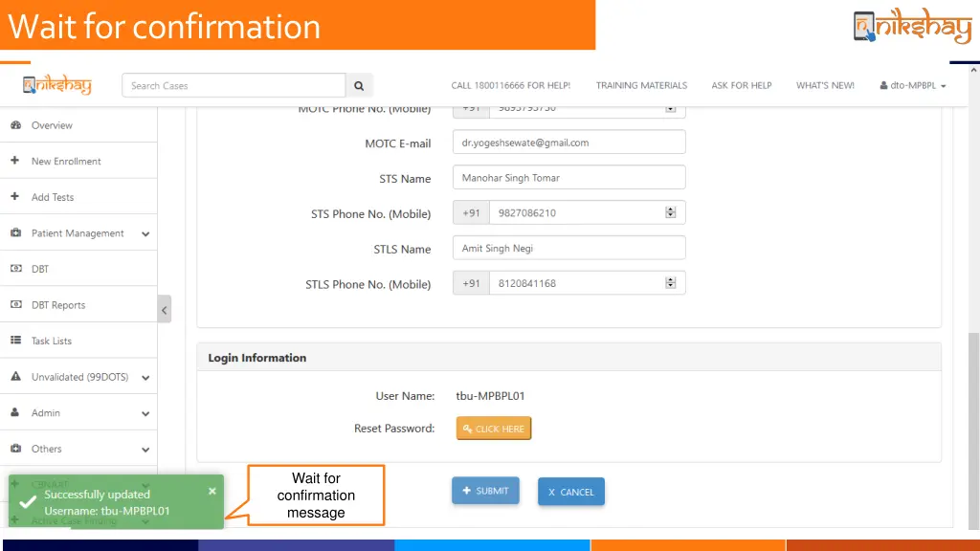
Task: Click the New Enrollment plus icon
Action: pyautogui.click(x=15, y=161)
